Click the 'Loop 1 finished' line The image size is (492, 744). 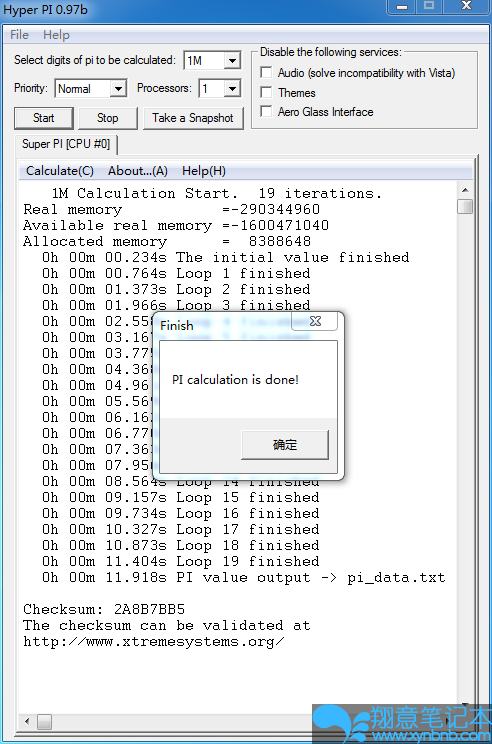click(x=176, y=273)
